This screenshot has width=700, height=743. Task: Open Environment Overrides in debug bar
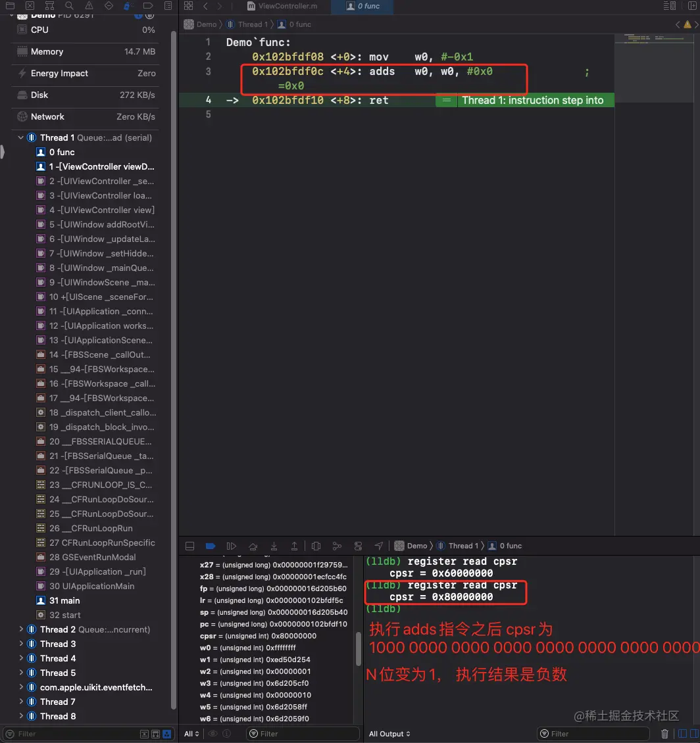(x=358, y=546)
